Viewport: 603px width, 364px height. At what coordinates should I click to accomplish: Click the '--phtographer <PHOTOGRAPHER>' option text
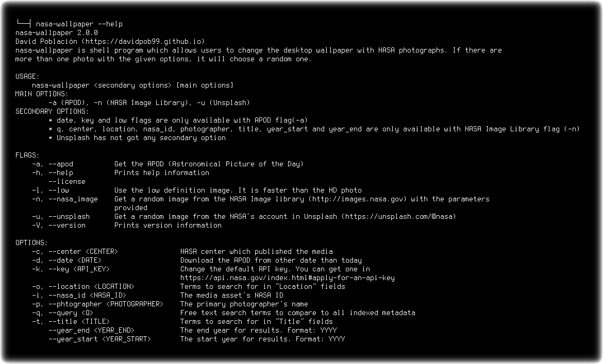(106, 304)
